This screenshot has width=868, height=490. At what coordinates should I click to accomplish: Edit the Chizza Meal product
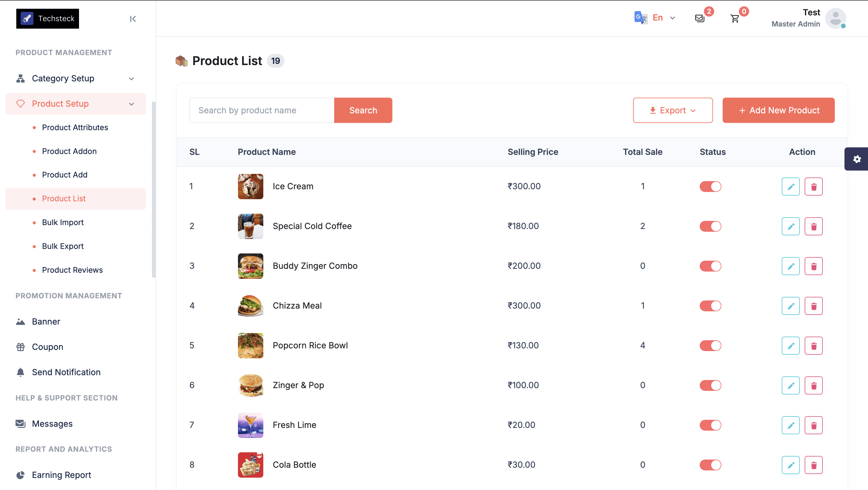[790, 306]
